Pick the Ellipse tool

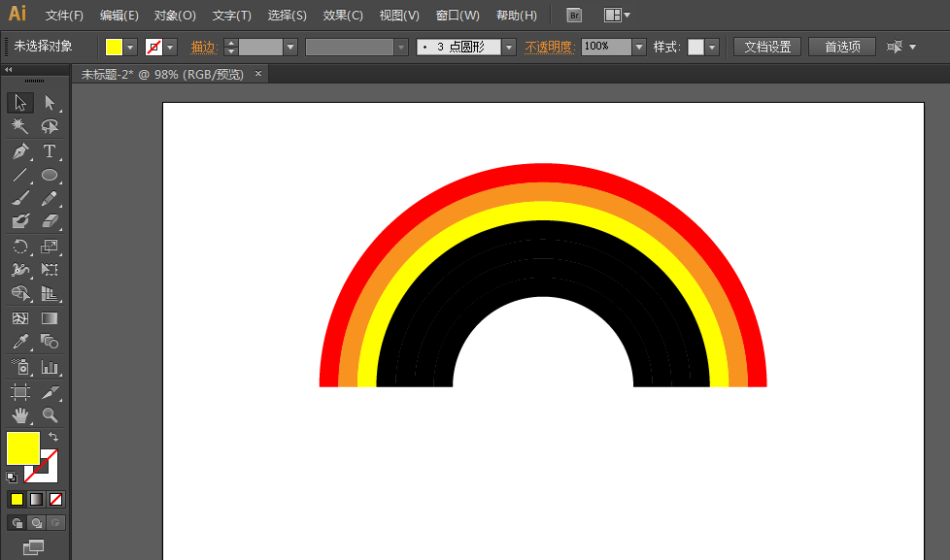pyautogui.click(x=50, y=175)
